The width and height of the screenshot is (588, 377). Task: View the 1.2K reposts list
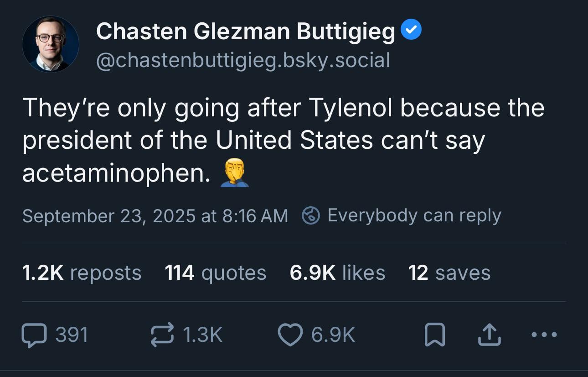82,273
